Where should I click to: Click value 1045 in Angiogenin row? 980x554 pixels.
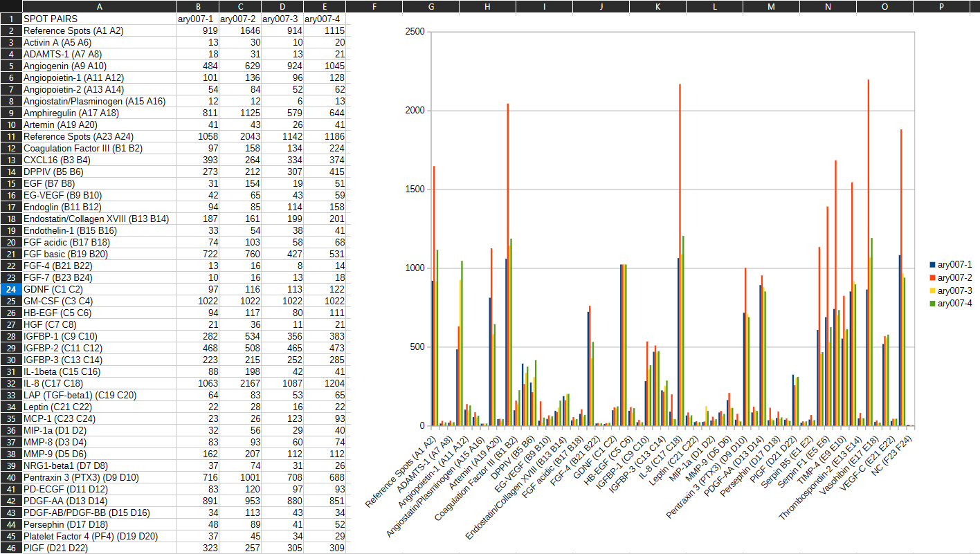325,66
